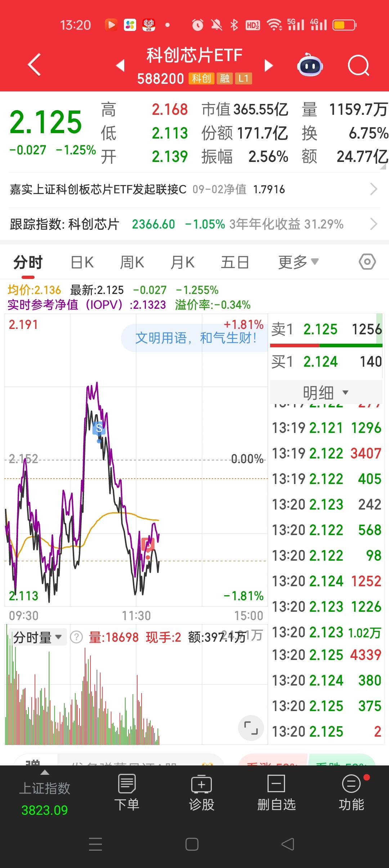The width and height of the screenshot is (389, 868).
Task: Tap the 科创芯片ETF title
Action: (x=194, y=55)
